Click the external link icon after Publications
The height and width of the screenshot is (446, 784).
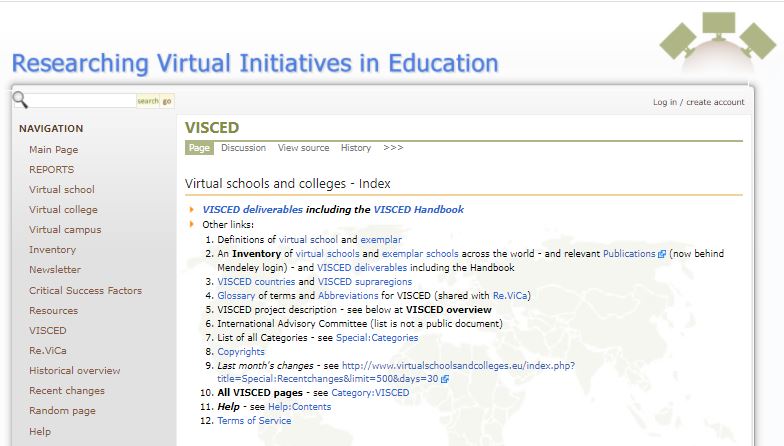662,255
